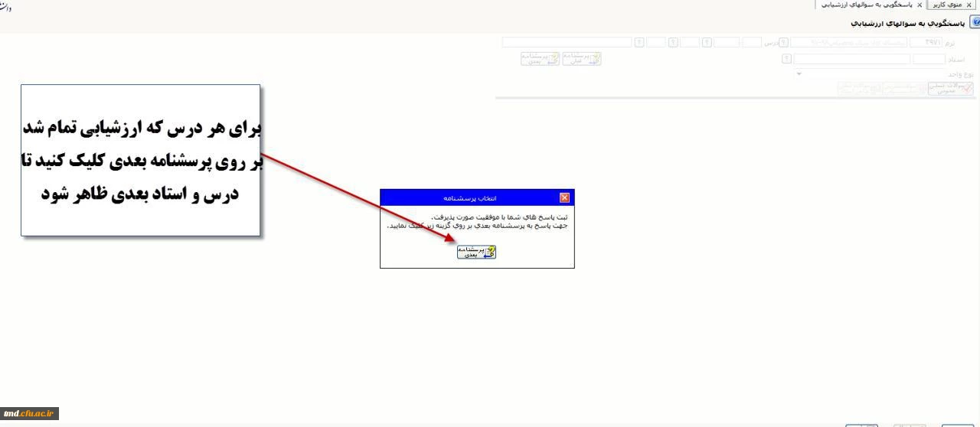Close the پاسخگویی به سوالهای ارزشیابی tab using its X
This screenshot has width=980, height=427.
click(x=920, y=5)
